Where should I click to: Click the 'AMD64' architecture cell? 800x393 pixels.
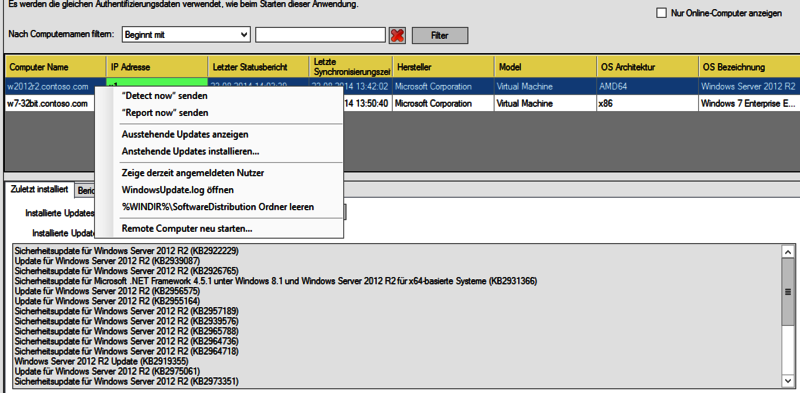pyautogui.click(x=647, y=86)
